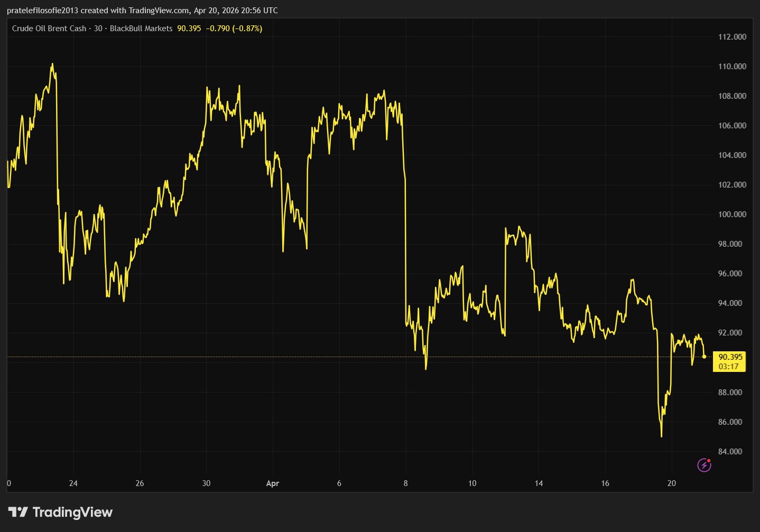
Task: Click the Apr label on time axis
Action: tap(273, 483)
